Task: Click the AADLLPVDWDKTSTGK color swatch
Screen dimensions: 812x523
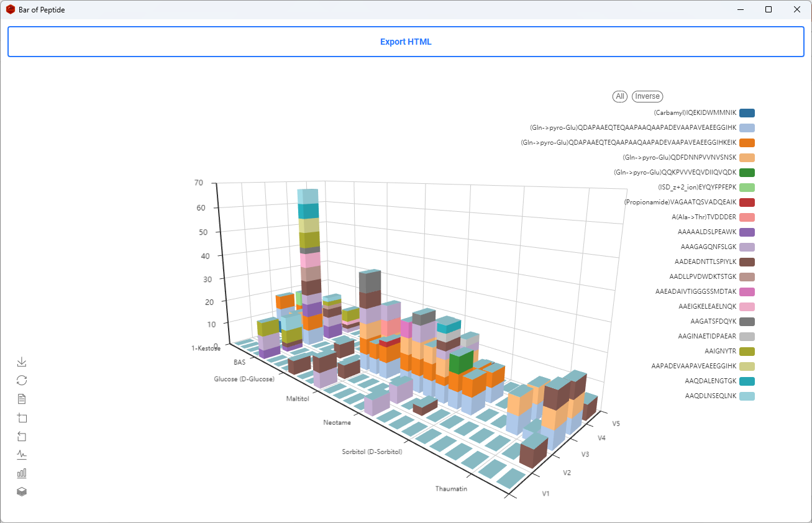Action: 747,277
